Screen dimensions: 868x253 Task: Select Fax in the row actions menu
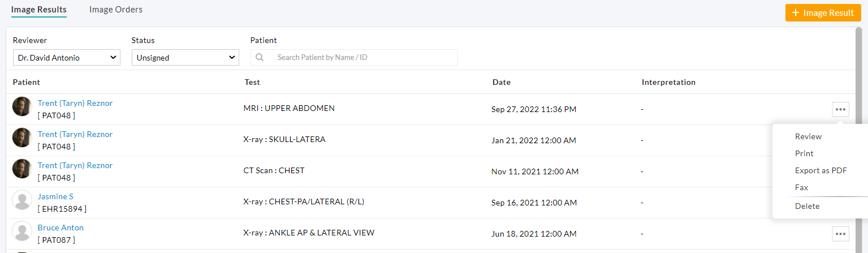click(x=801, y=187)
